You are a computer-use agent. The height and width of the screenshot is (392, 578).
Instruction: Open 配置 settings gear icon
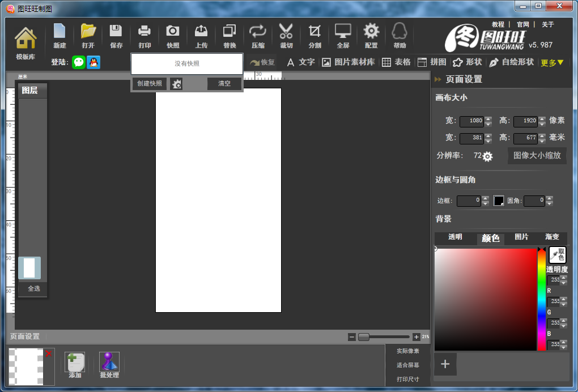click(371, 36)
